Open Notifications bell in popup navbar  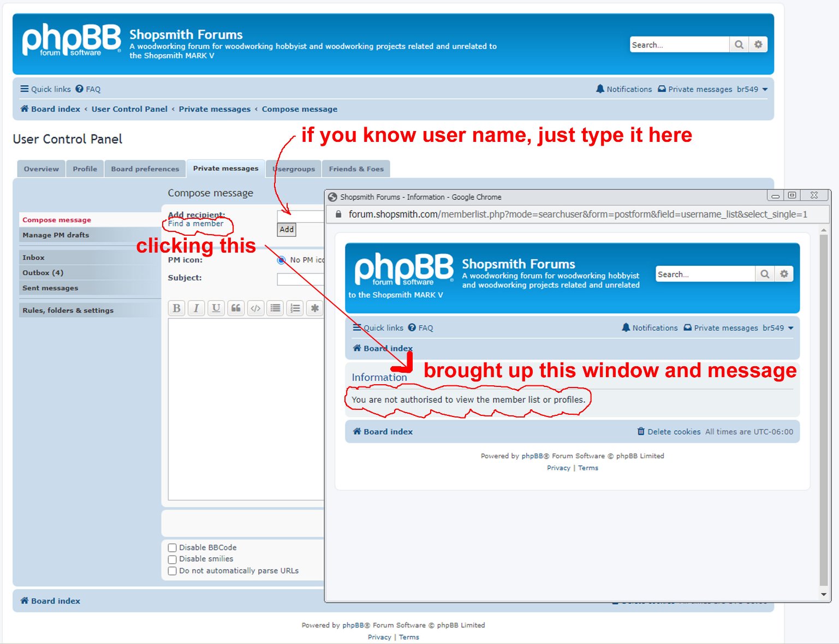click(650, 328)
